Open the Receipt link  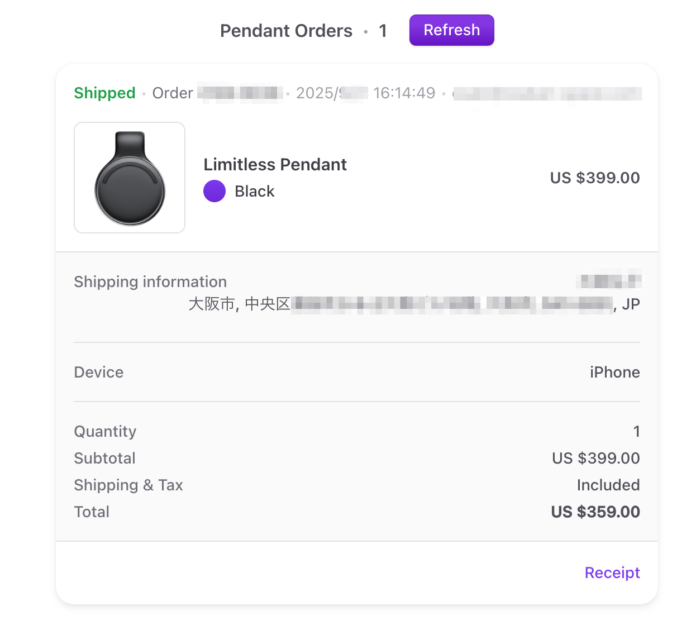[x=612, y=573]
